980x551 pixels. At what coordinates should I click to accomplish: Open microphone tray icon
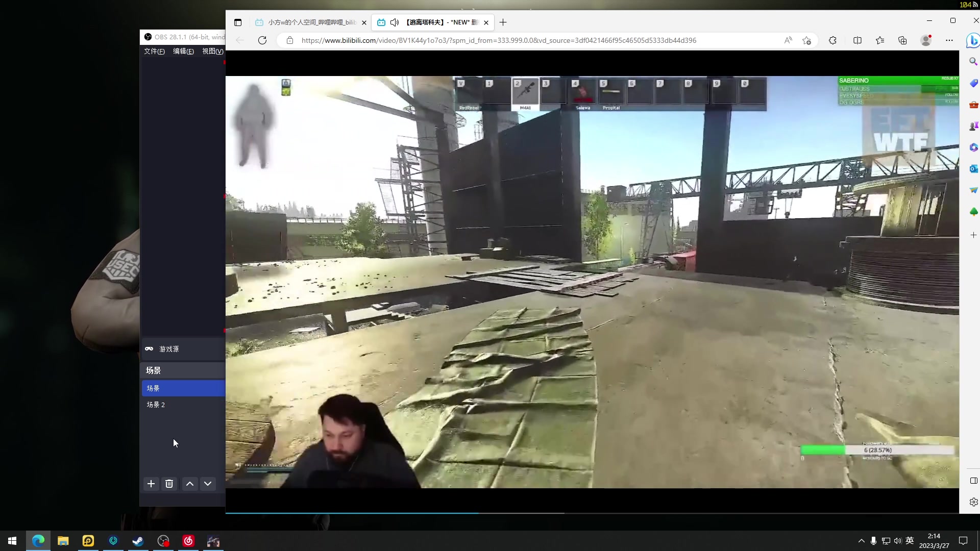coord(874,541)
